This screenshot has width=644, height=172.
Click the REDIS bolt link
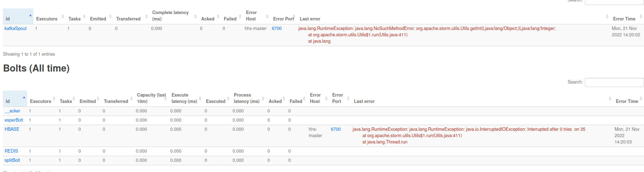click(11, 151)
